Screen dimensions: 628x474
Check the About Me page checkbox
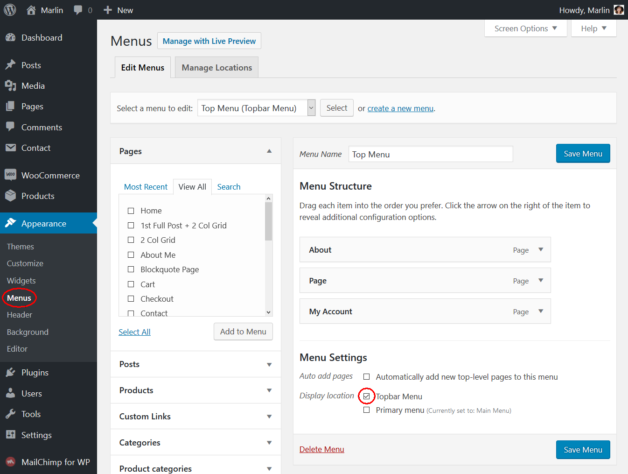point(131,254)
